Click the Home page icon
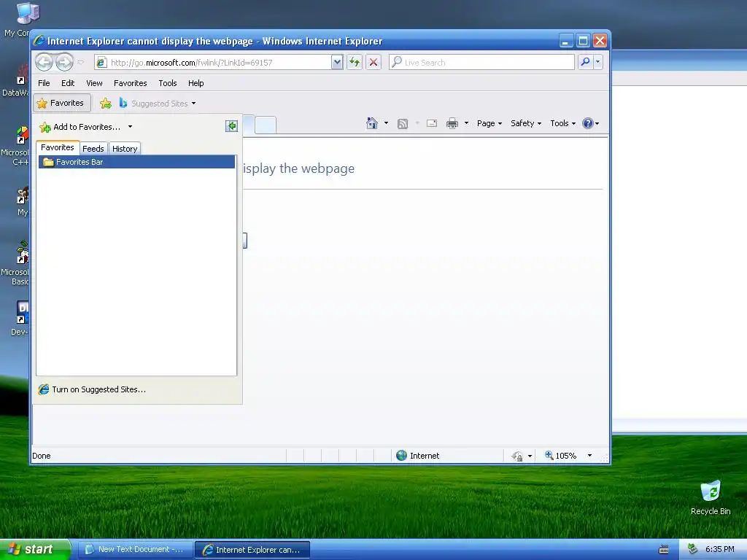The width and height of the screenshot is (747, 560). click(x=372, y=123)
